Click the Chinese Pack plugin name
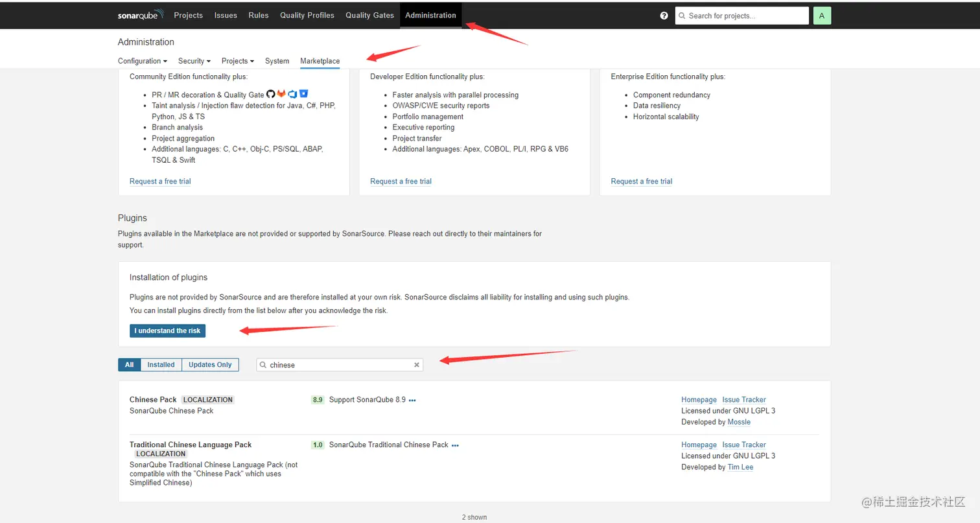The width and height of the screenshot is (980, 523). coord(153,400)
